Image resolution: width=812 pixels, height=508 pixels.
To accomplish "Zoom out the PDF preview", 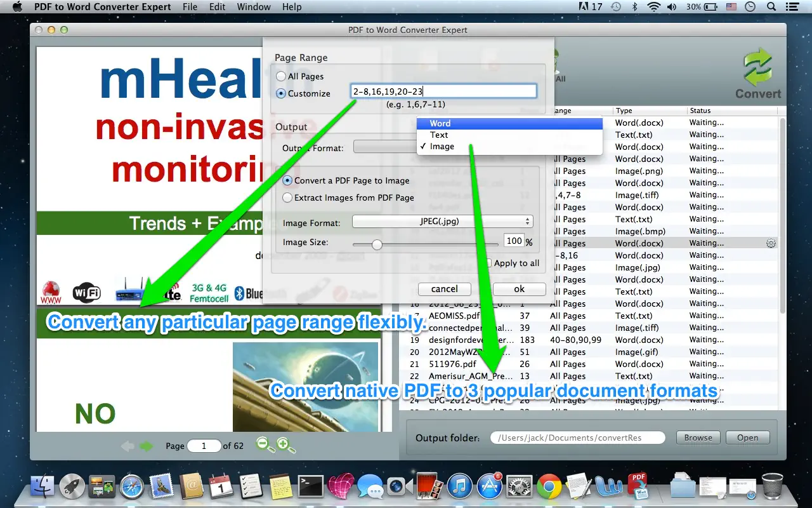I will pos(265,445).
